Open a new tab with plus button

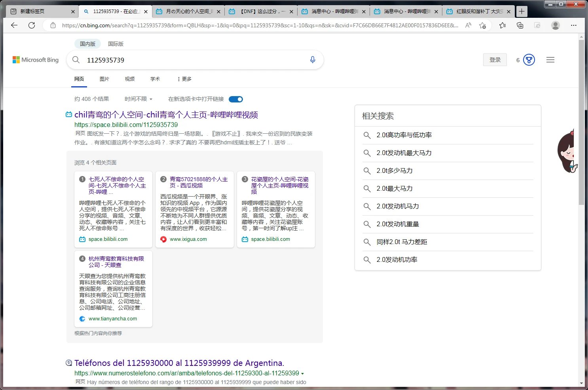pyautogui.click(x=522, y=11)
